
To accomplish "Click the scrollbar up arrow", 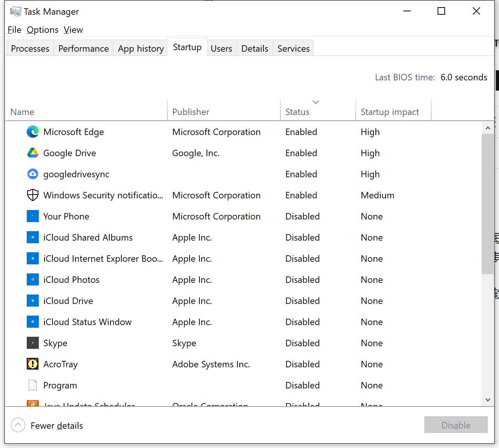I will coord(488,128).
